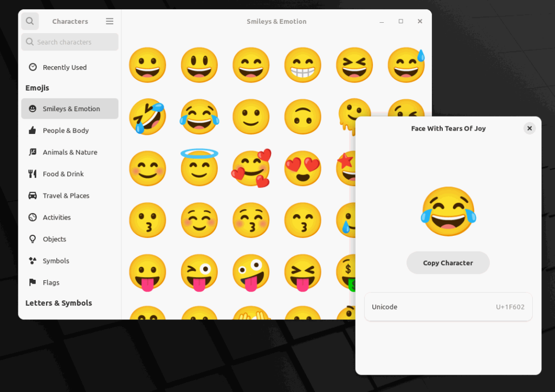Click the search characters input field
Image resolution: width=555 pixels, height=392 pixels.
pos(69,42)
